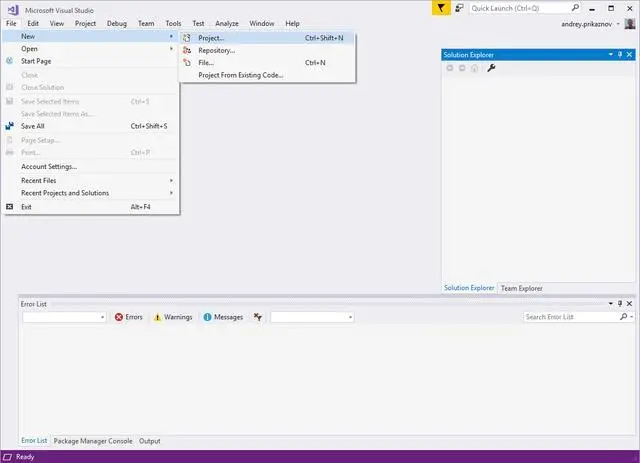Switch to the Team Explorer tab
Screen dimensions: 640x463
click(x=521, y=288)
